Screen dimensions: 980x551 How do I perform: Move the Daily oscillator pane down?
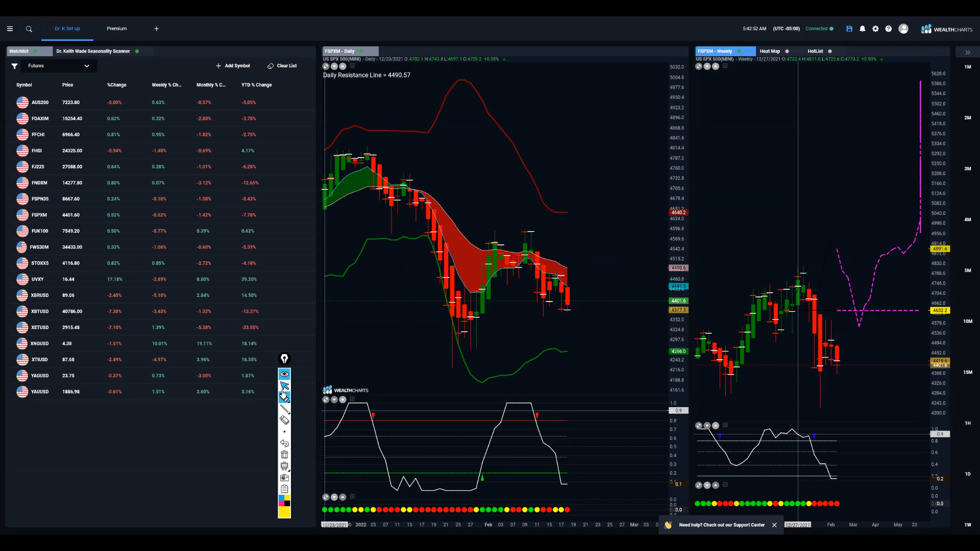coord(334,399)
